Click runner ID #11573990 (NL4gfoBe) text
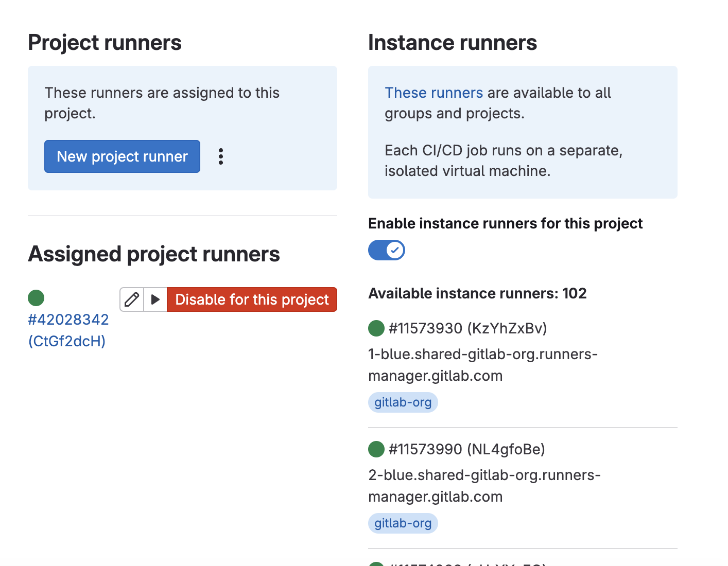 (x=466, y=449)
